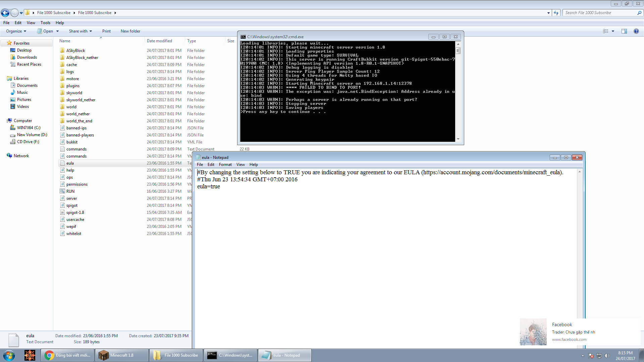Click the Explorer back navigation arrow
Screen dimensions: 644x362
pos(5,13)
